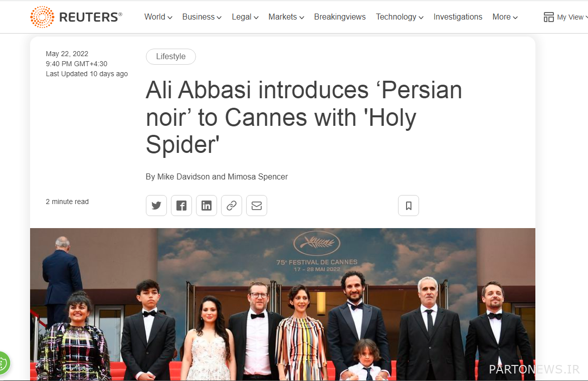Share article on LinkedIn
This screenshot has height=381, width=588.
206,206
